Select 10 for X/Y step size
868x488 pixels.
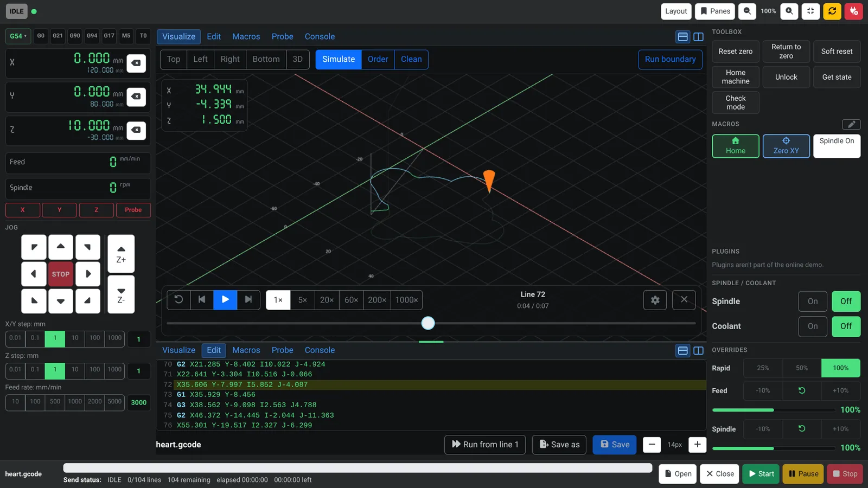(75, 338)
